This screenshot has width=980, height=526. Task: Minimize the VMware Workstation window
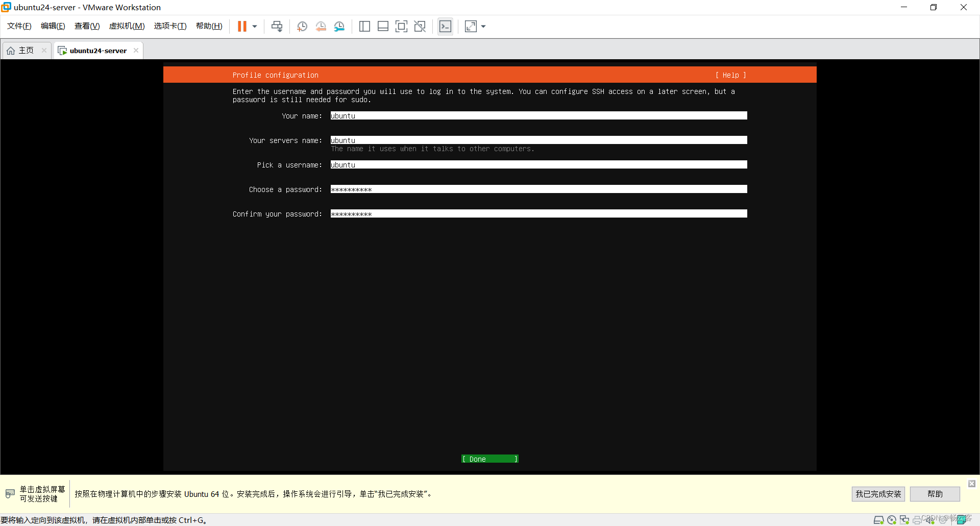[904, 7]
